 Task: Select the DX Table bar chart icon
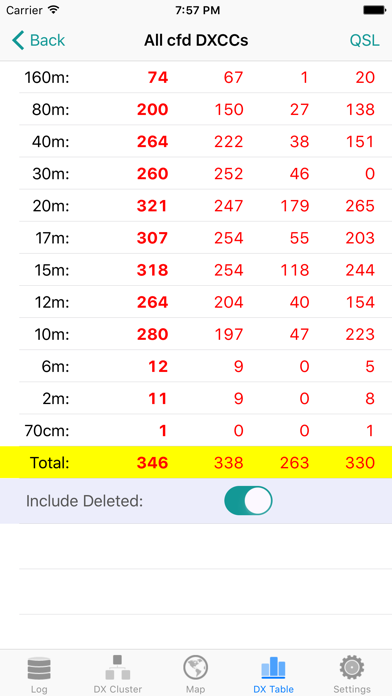click(x=273, y=668)
